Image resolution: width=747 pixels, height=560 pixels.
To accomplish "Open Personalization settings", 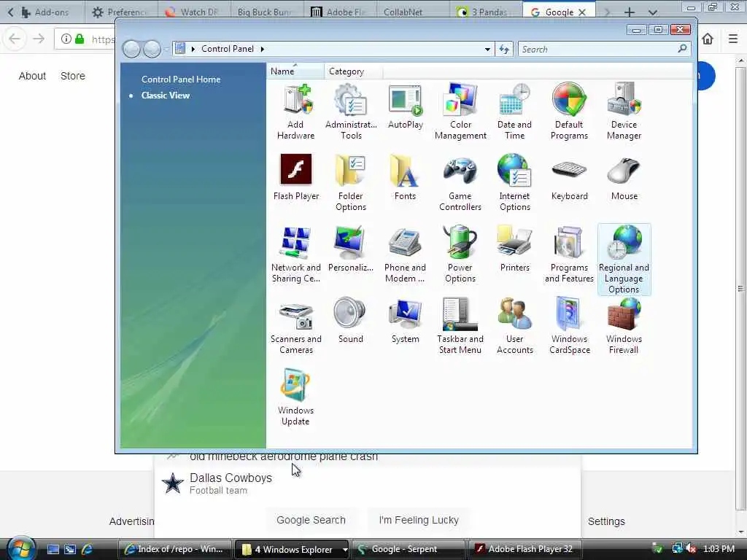I will coord(351,249).
